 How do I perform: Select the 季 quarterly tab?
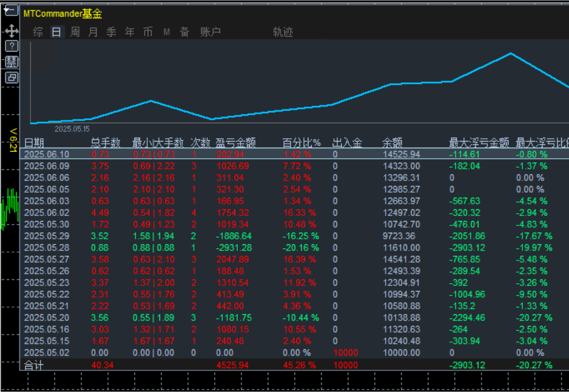tap(111, 32)
